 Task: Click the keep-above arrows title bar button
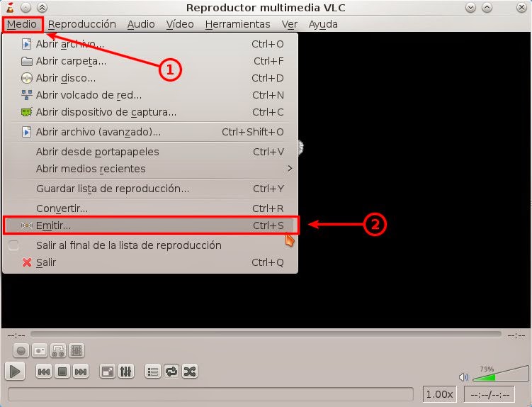click(42, 8)
